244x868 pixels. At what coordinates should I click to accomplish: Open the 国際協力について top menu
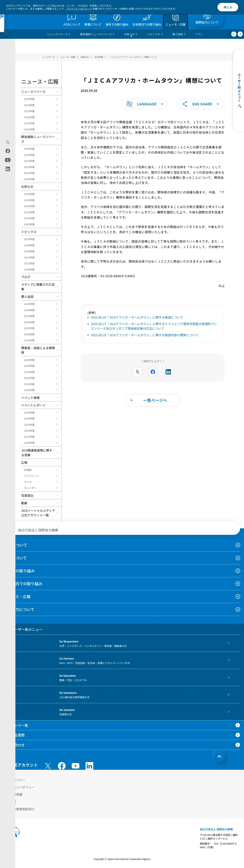[x=207, y=20]
